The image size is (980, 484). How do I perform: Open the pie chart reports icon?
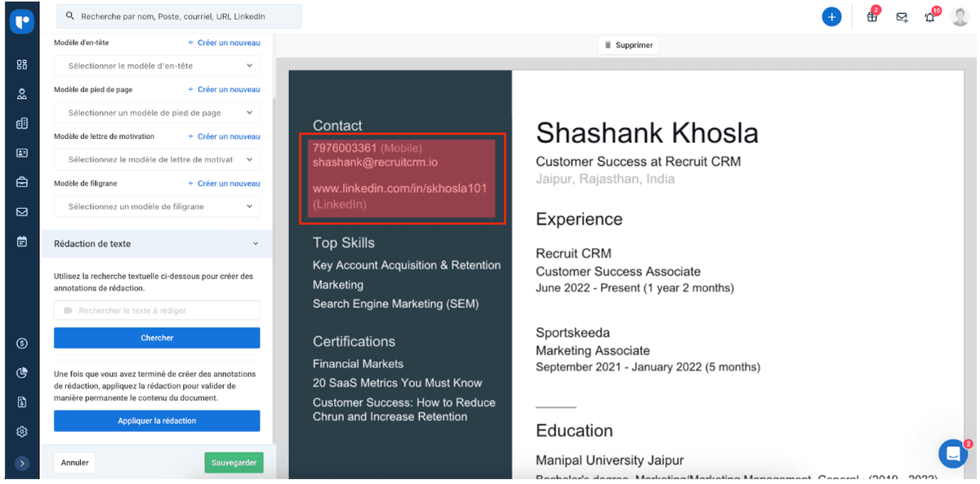22,373
